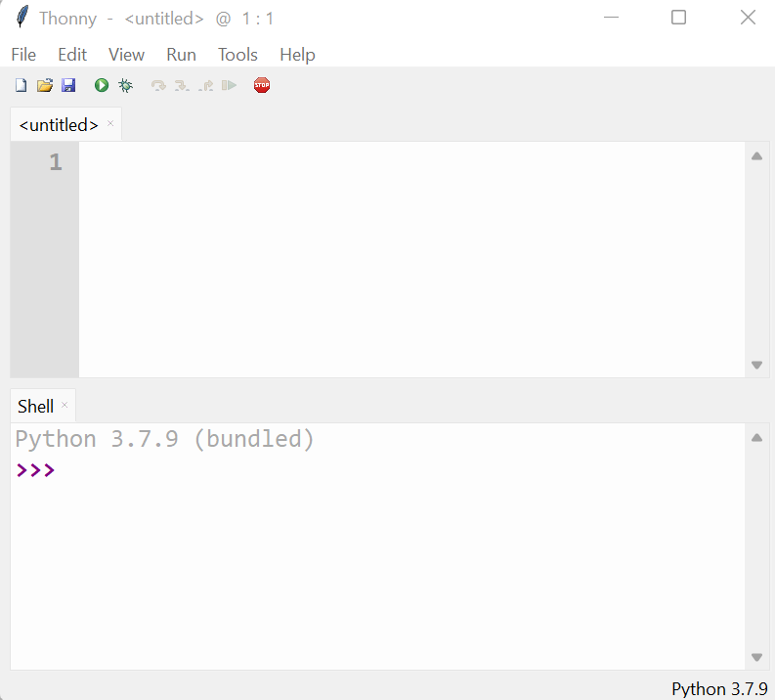
Task: Click the Thonny feather application icon
Action: tap(22, 17)
